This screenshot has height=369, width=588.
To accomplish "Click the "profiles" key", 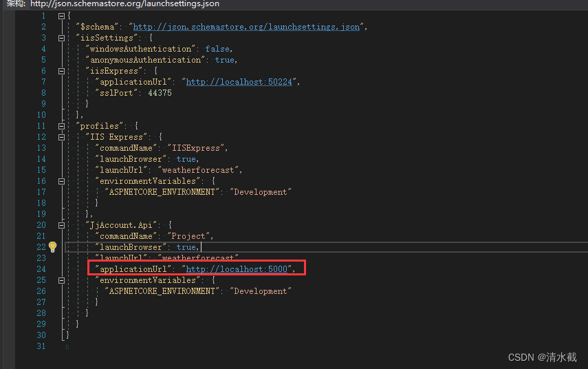I will tap(99, 126).
